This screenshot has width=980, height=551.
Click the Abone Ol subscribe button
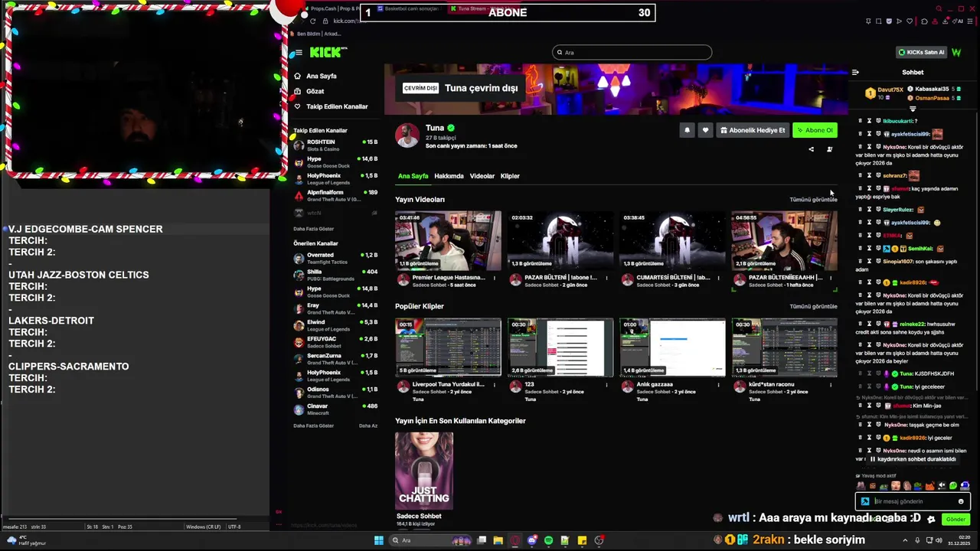click(815, 130)
